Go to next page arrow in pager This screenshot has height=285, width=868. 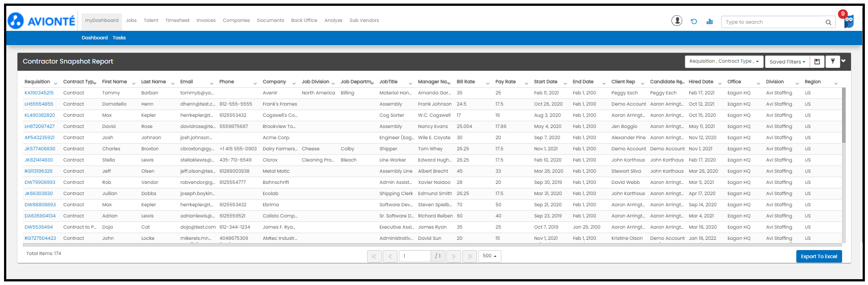coord(453,256)
